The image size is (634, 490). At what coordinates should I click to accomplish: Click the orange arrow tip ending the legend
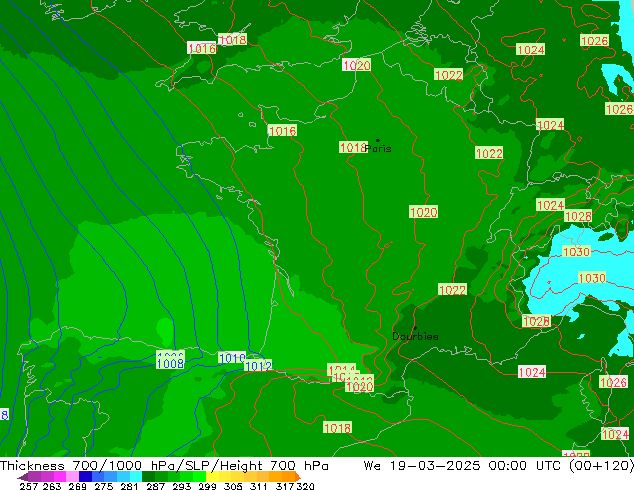pyautogui.click(x=298, y=476)
